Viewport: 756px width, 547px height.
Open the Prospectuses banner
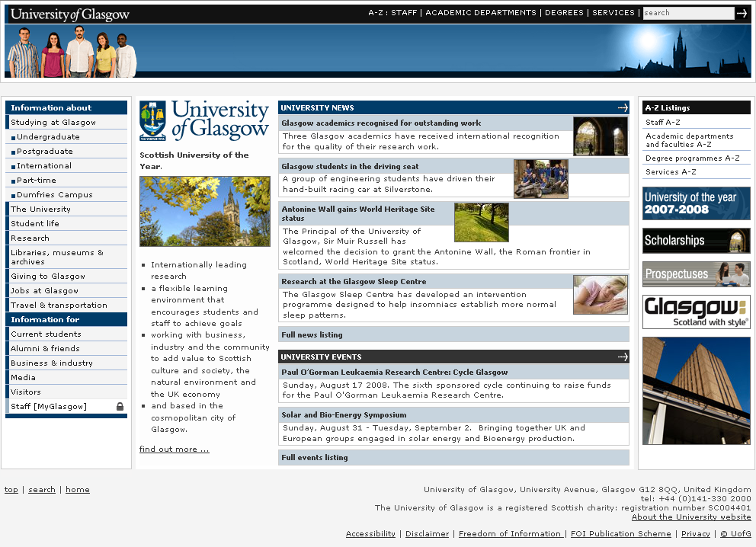(x=697, y=274)
